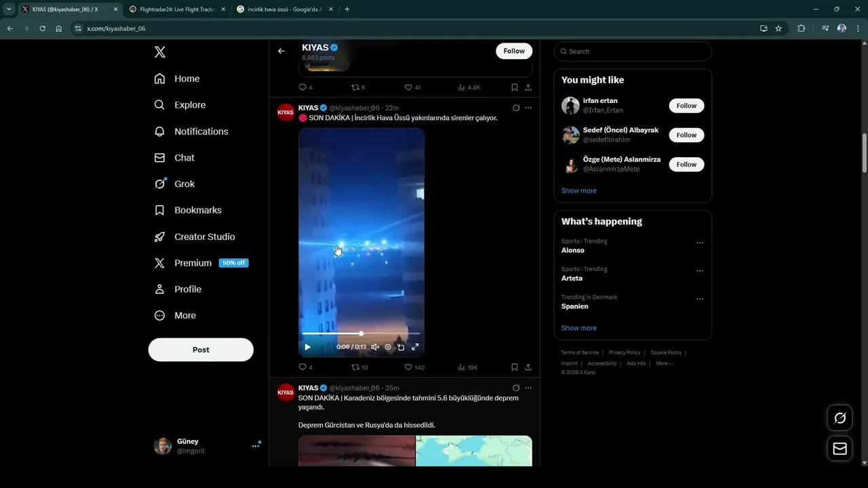Open options for trending Alonso
This screenshot has height=488, width=868.
[x=700, y=243]
